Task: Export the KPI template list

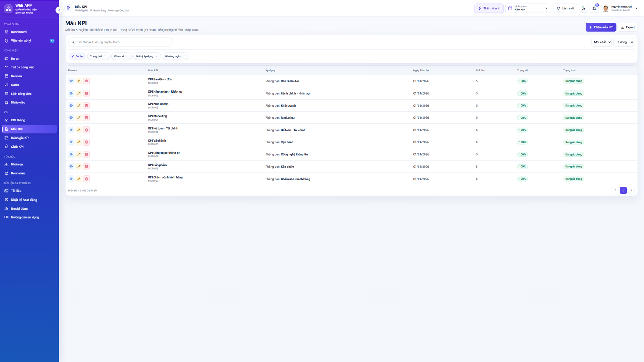Action: [x=628, y=27]
